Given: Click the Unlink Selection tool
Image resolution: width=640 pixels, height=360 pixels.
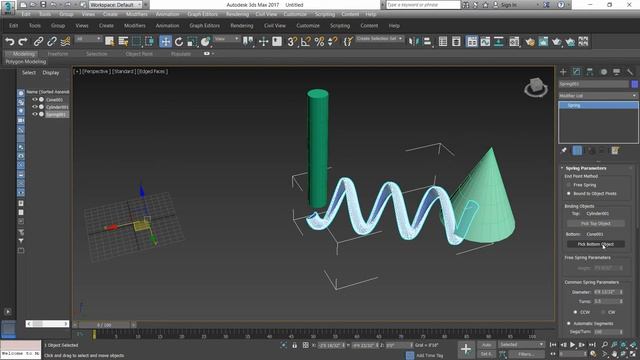Looking at the screenshot, I should pos(52,41).
